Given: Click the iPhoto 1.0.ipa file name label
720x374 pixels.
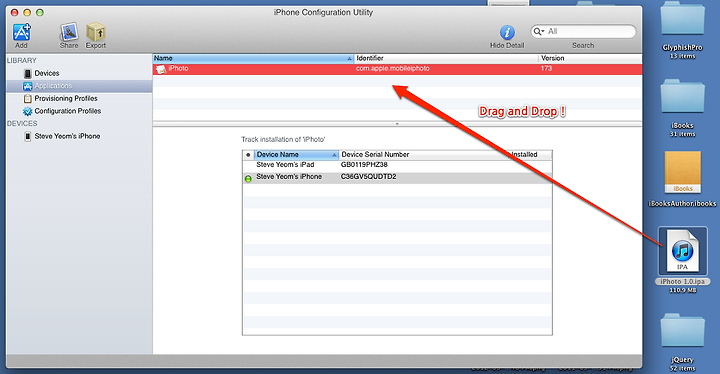Looking at the screenshot, I should (x=682, y=282).
